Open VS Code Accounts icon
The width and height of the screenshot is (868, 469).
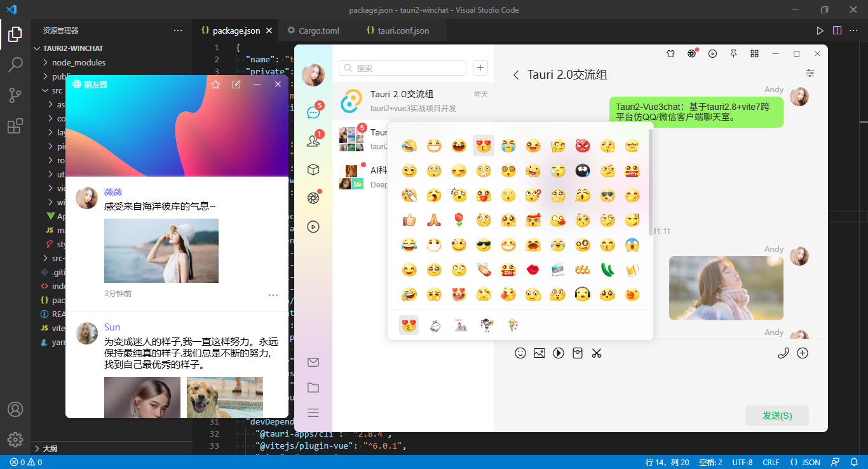click(15, 409)
